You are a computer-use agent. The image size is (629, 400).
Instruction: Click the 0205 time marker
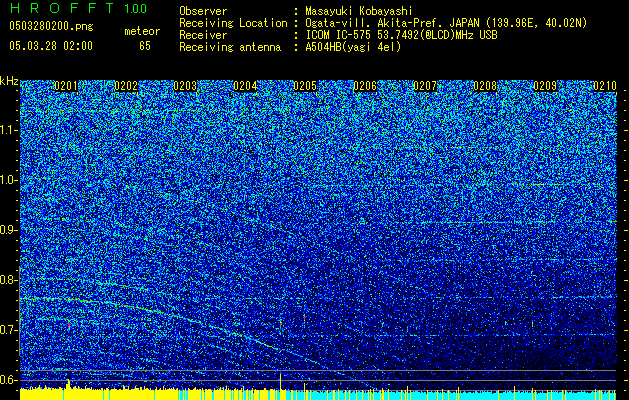(x=305, y=86)
